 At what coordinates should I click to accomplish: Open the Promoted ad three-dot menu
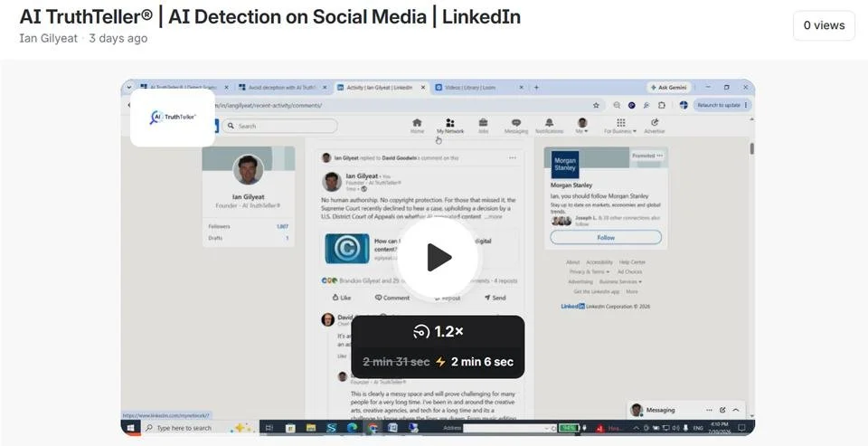pos(660,156)
